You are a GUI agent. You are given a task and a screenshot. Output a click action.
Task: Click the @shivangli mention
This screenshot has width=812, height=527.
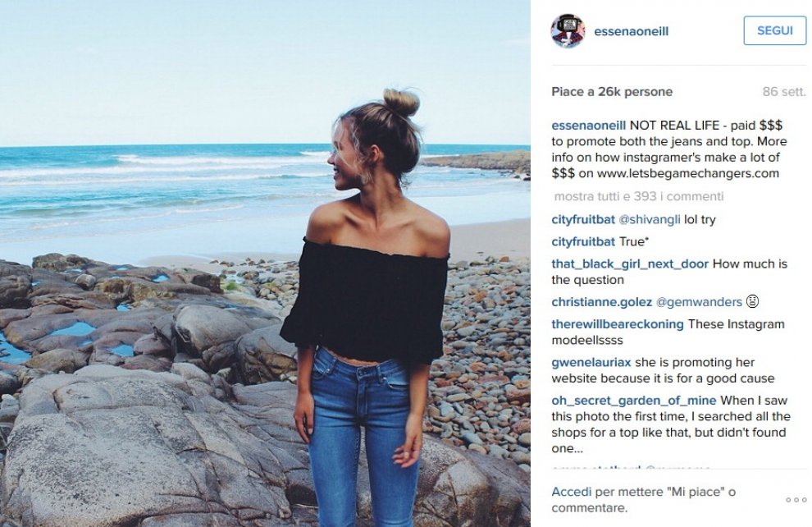[650, 220]
